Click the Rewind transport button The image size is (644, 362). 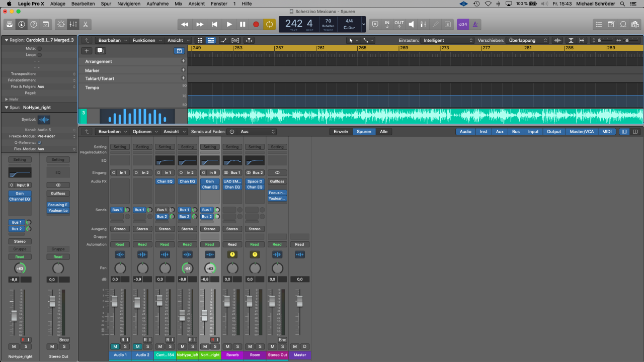(x=185, y=24)
